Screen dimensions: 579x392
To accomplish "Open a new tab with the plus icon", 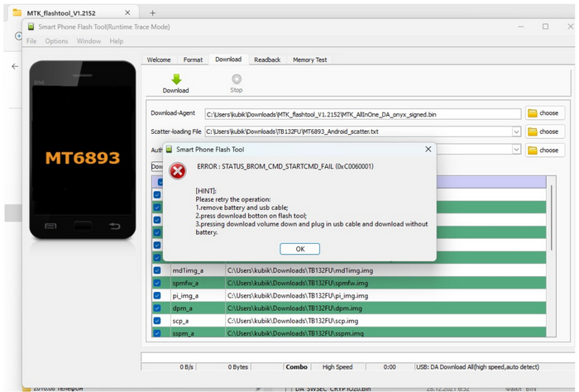I will coord(152,12).
